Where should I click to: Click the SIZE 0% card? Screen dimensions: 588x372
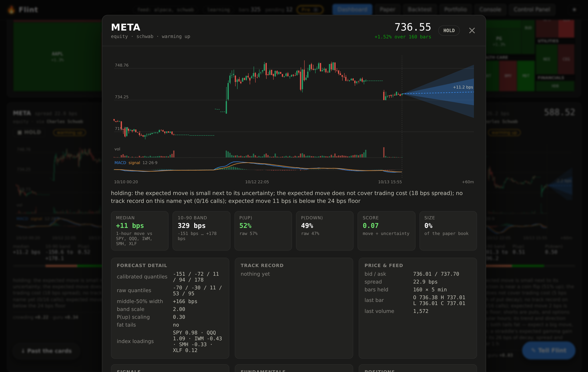point(448,231)
